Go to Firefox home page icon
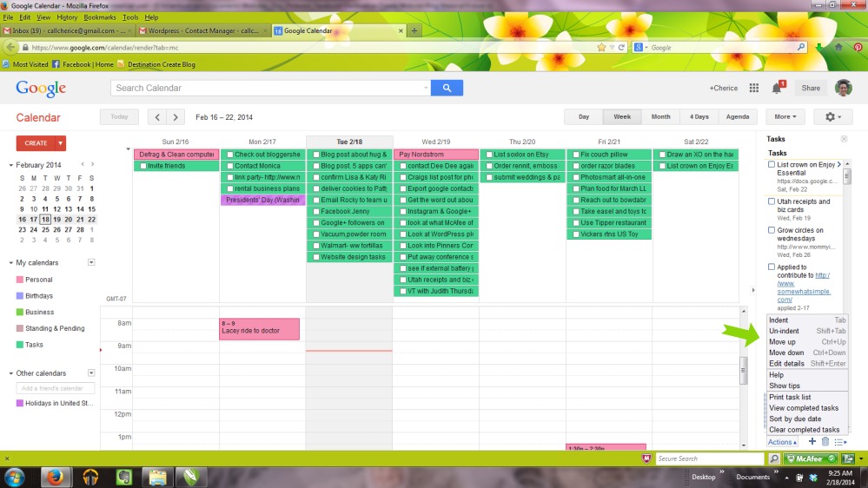The height and width of the screenshot is (488, 868). [x=838, y=48]
